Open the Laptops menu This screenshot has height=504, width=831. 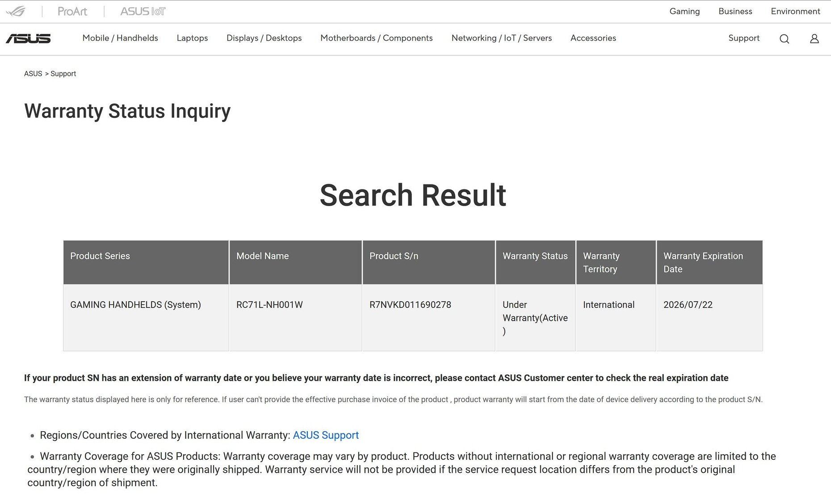pos(192,38)
